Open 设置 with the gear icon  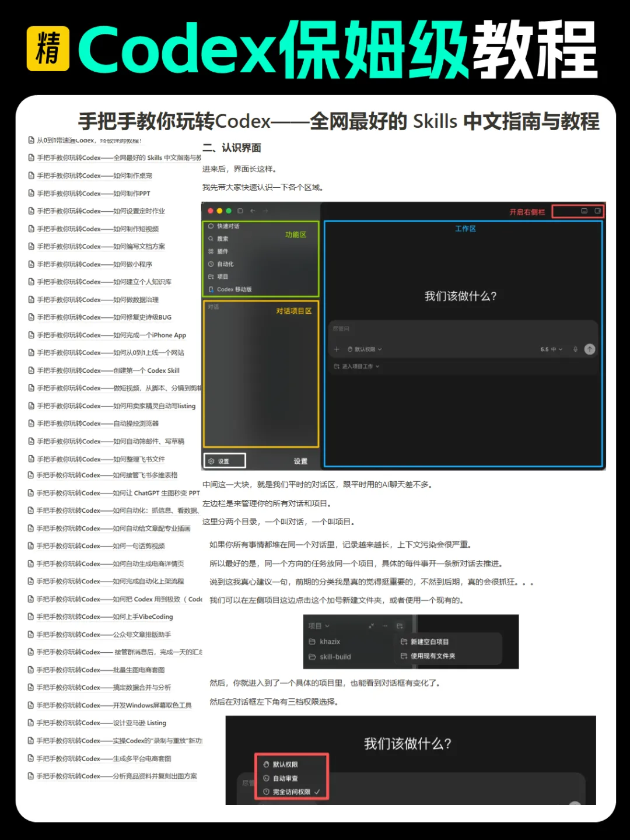pos(225,461)
